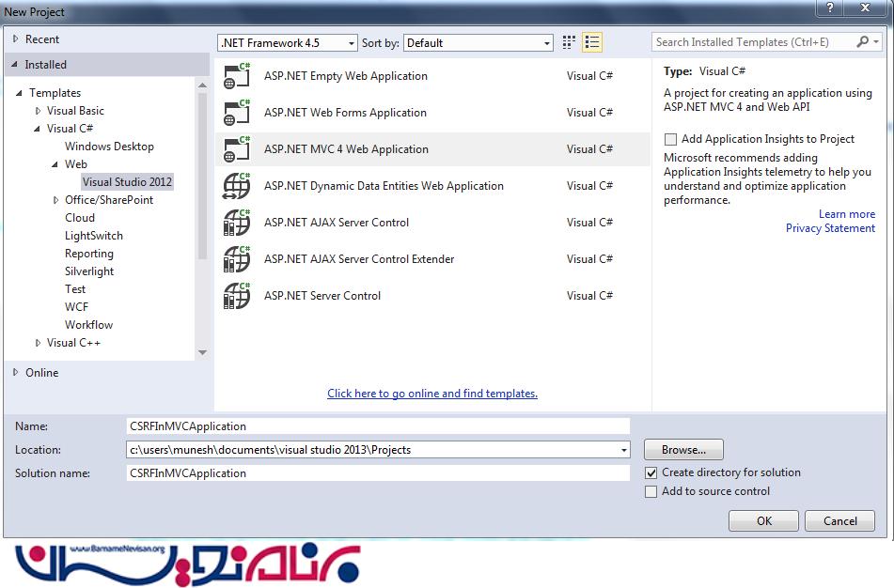The width and height of the screenshot is (894, 588).
Task: Uncheck Create directory for solution
Action: [651, 472]
